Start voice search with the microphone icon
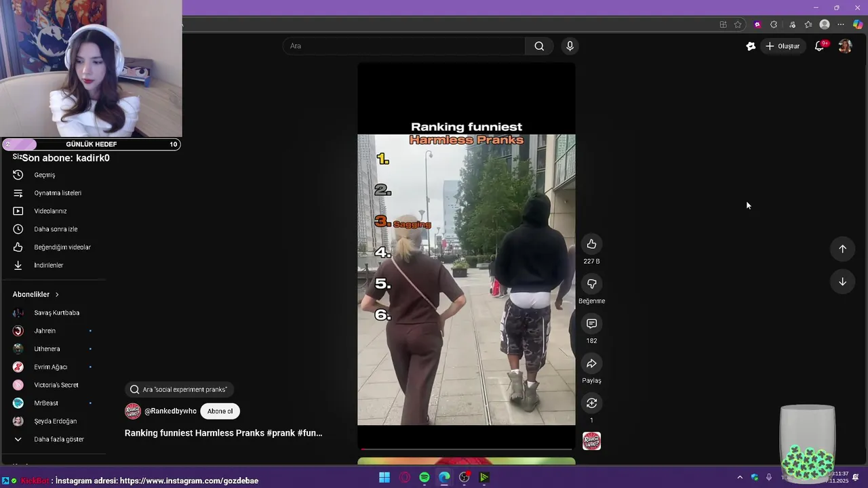The width and height of the screenshot is (868, 488). click(x=570, y=46)
